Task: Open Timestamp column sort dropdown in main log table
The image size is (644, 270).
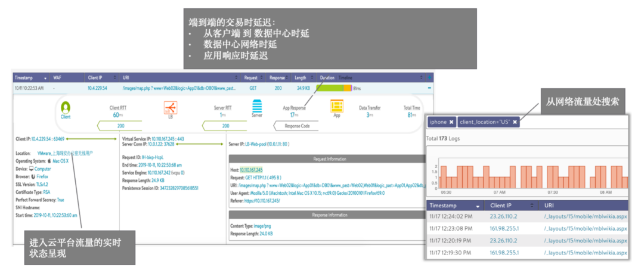Action: tap(45, 77)
